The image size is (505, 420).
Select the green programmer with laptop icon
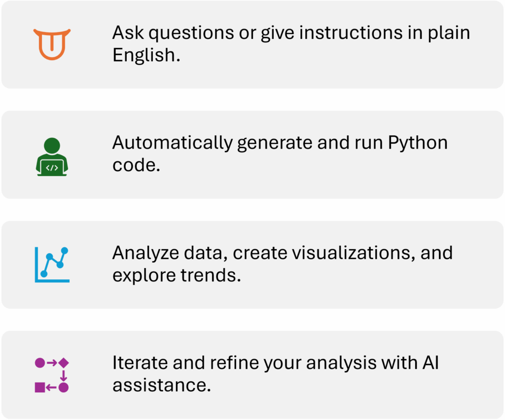click(x=52, y=157)
